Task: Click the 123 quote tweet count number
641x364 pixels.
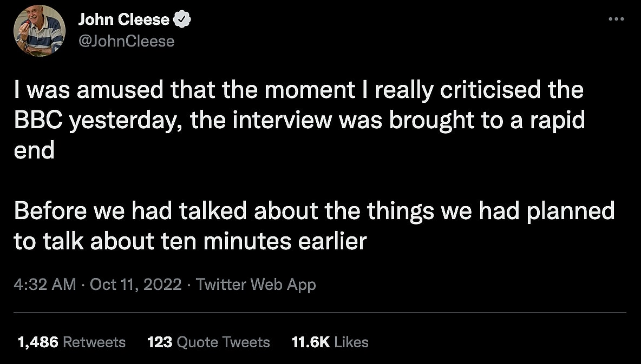Action: [159, 342]
